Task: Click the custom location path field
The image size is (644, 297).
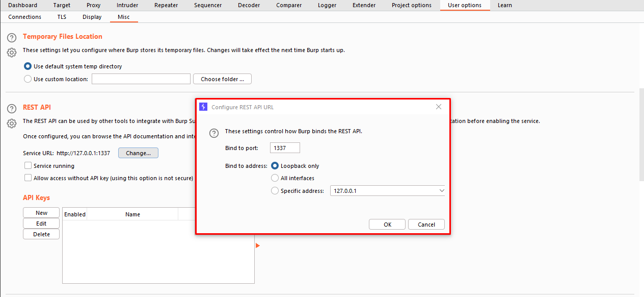Action: [x=141, y=79]
